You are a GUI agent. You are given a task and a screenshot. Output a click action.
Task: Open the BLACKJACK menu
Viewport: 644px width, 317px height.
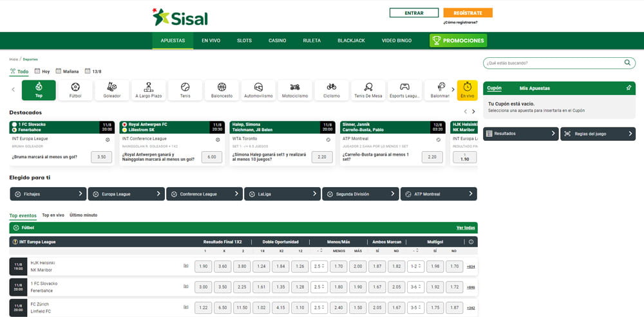(x=351, y=41)
